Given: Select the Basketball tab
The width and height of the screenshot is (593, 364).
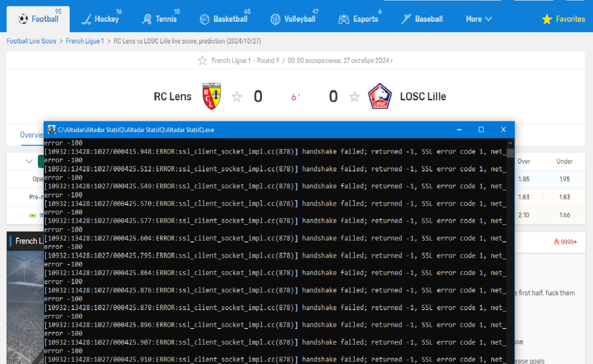Looking at the screenshot, I should [x=224, y=19].
